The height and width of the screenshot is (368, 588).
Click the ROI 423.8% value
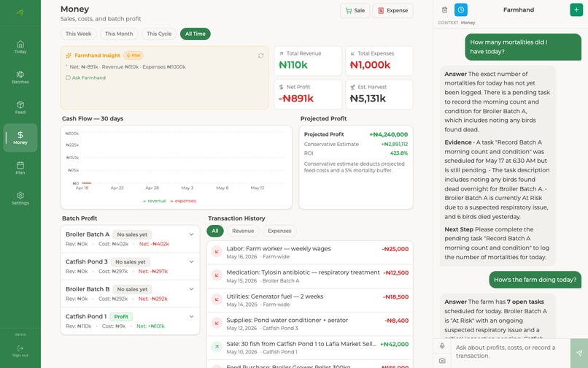click(398, 153)
